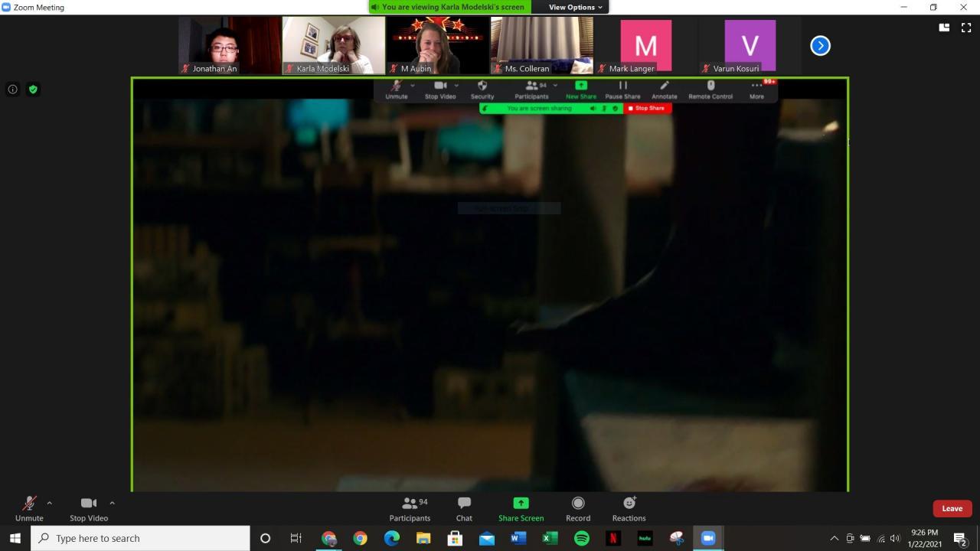The height and width of the screenshot is (551, 980).
Task: Open the volume control in the tray
Action: [x=895, y=539]
